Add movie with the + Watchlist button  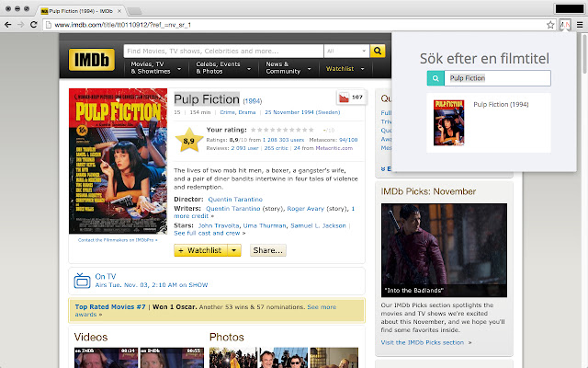(200, 250)
